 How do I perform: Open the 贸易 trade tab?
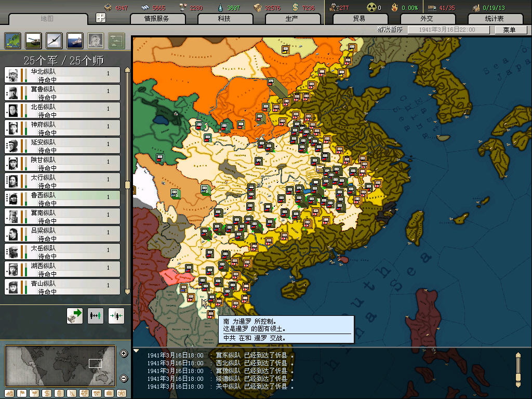click(x=360, y=19)
